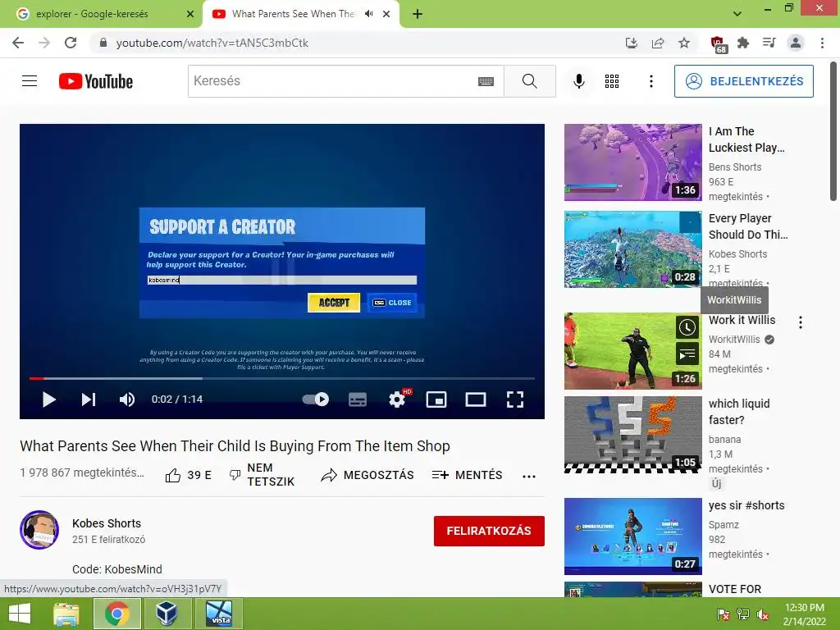The image size is (840, 630).
Task: Click the search magnifier button
Action: point(530,81)
